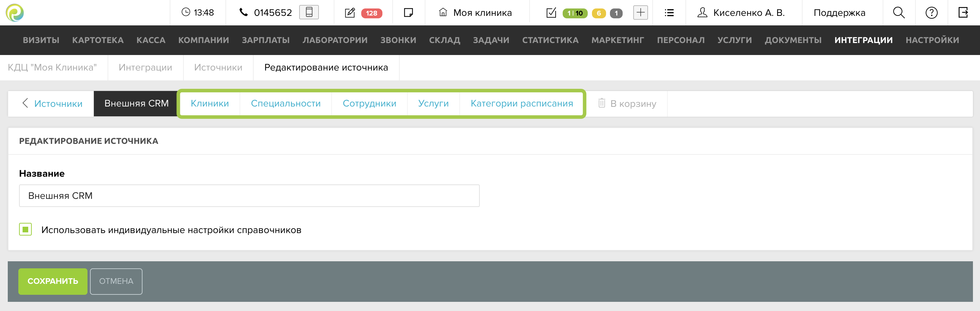Go to Интеграции breadcrumb
This screenshot has width=980, height=311.
(145, 67)
